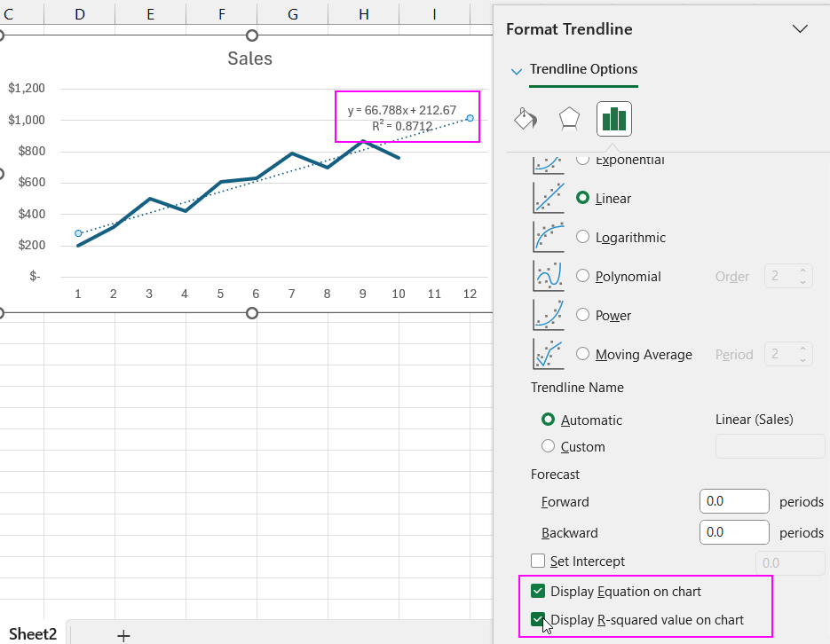Viewport: 830px width, 644px height.
Task: Uncheck Display R-squared value on chart
Action: [x=538, y=620]
